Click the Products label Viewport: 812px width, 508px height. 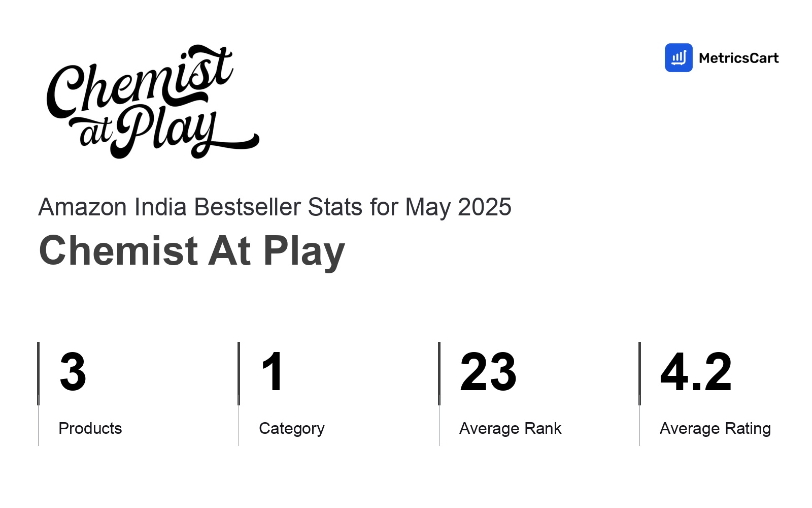pyautogui.click(x=90, y=428)
